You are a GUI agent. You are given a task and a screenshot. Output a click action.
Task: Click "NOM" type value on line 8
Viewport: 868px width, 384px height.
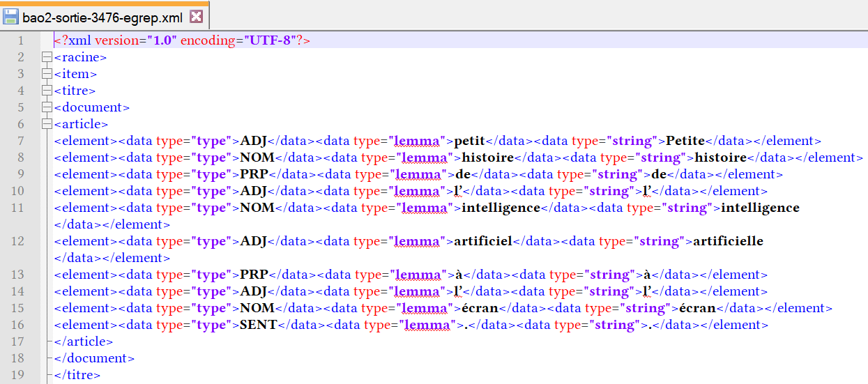point(259,158)
